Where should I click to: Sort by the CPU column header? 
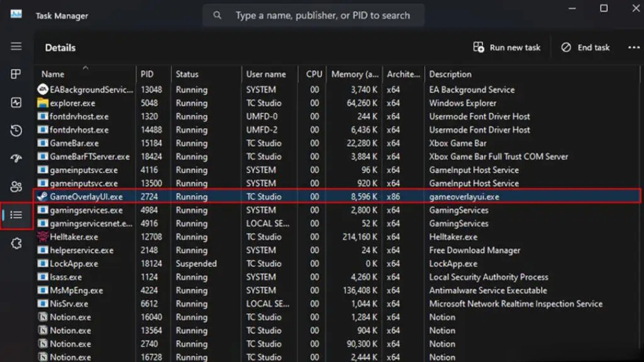point(314,75)
